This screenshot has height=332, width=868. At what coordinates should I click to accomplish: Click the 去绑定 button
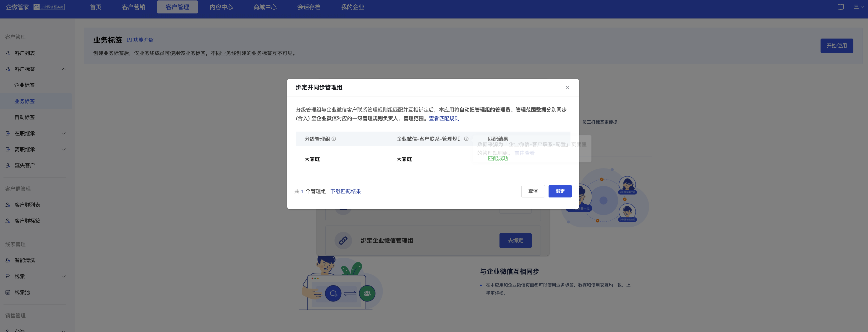515,240
